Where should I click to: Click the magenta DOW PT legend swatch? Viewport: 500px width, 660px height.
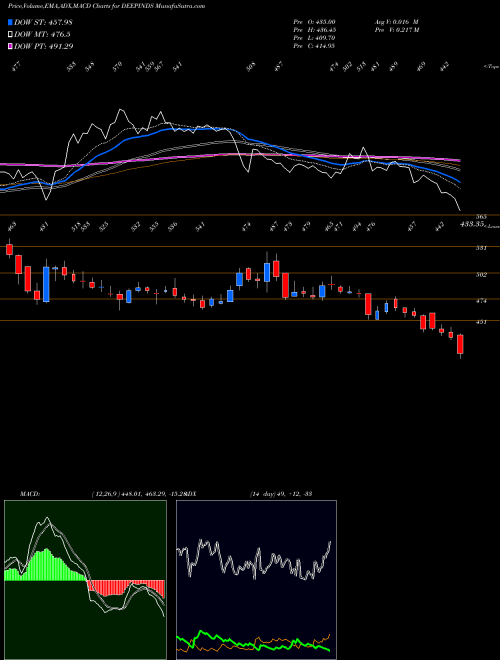click(11, 46)
